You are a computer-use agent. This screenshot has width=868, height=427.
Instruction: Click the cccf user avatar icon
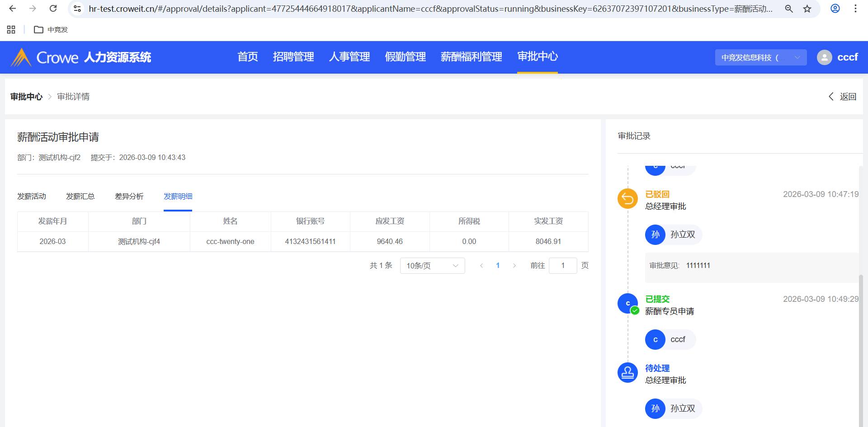[824, 57]
